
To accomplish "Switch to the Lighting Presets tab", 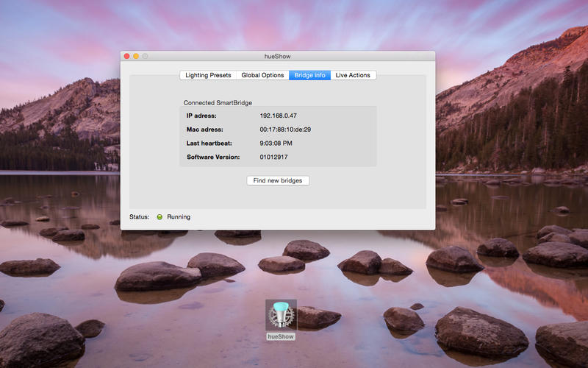I will click(208, 75).
